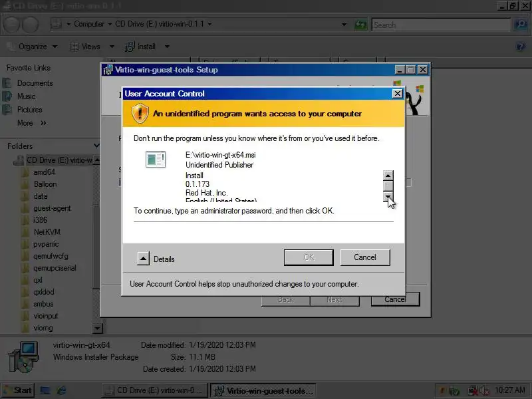Select the qemupciserial folder
Viewport: 532px width, 399px height.
point(55,268)
